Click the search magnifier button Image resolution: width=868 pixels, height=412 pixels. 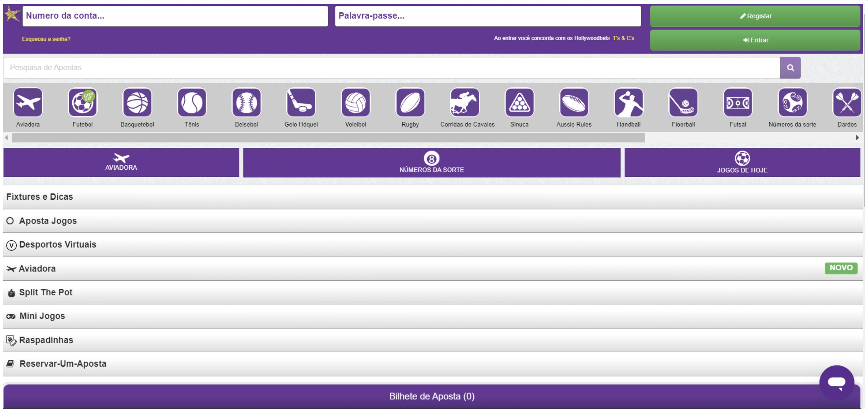[790, 68]
